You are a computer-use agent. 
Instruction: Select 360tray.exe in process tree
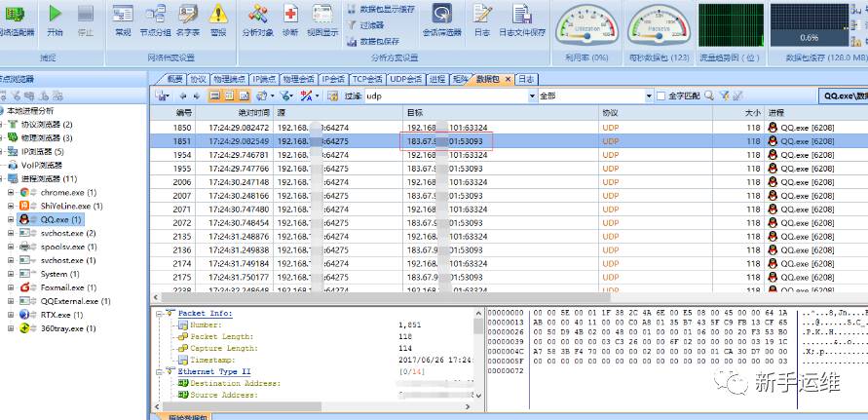click(68, 328)
